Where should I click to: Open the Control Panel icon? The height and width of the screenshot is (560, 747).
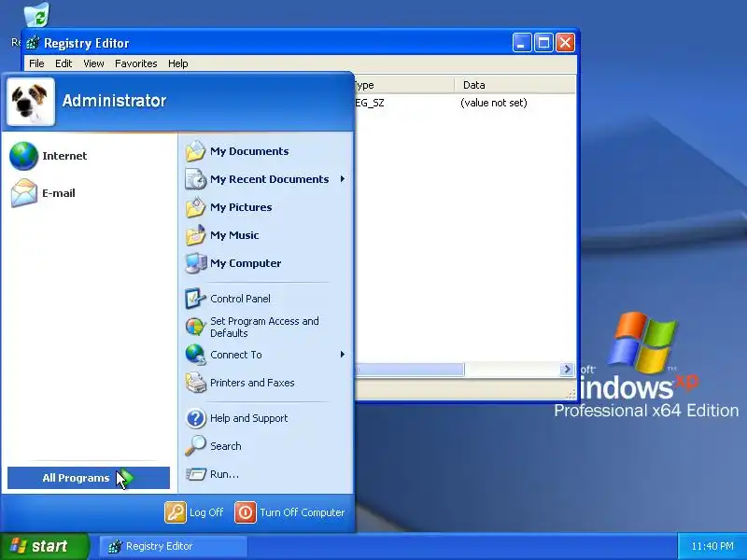pos(195,299)
